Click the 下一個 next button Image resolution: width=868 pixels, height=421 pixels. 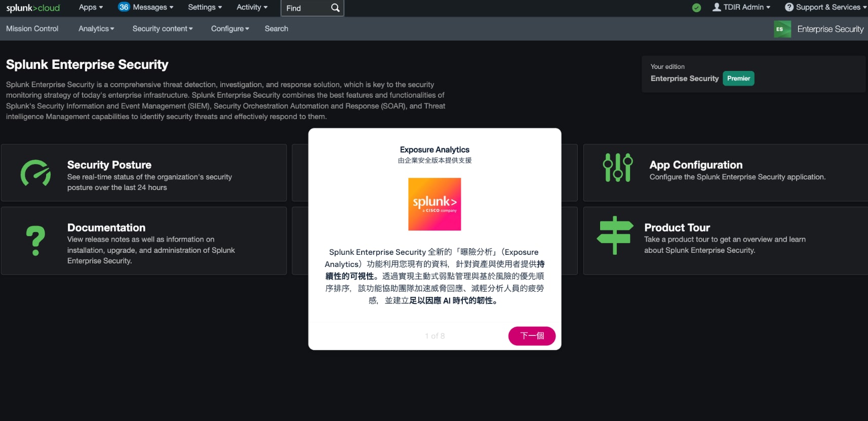[532, 336]
